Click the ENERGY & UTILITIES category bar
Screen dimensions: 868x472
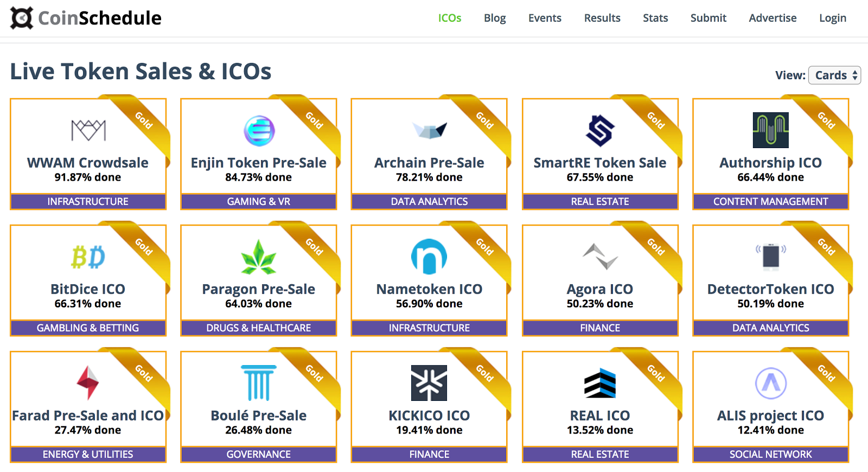(88, 454)
